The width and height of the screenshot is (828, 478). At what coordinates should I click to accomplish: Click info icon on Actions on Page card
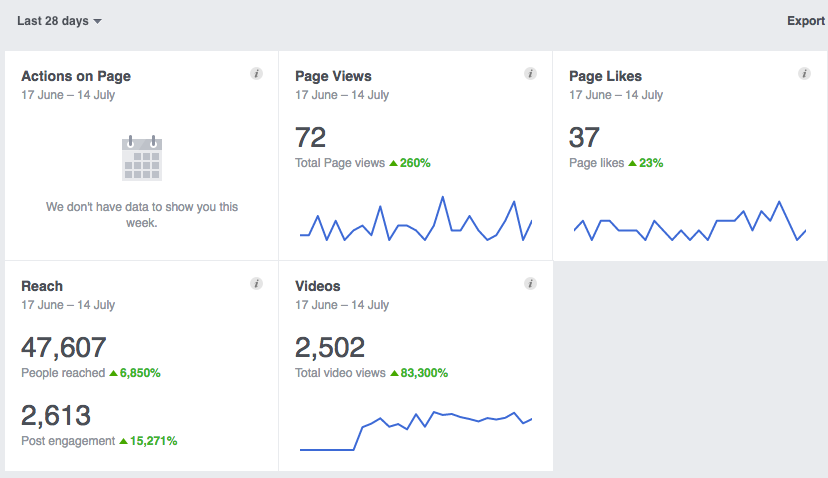coord(256,74)
